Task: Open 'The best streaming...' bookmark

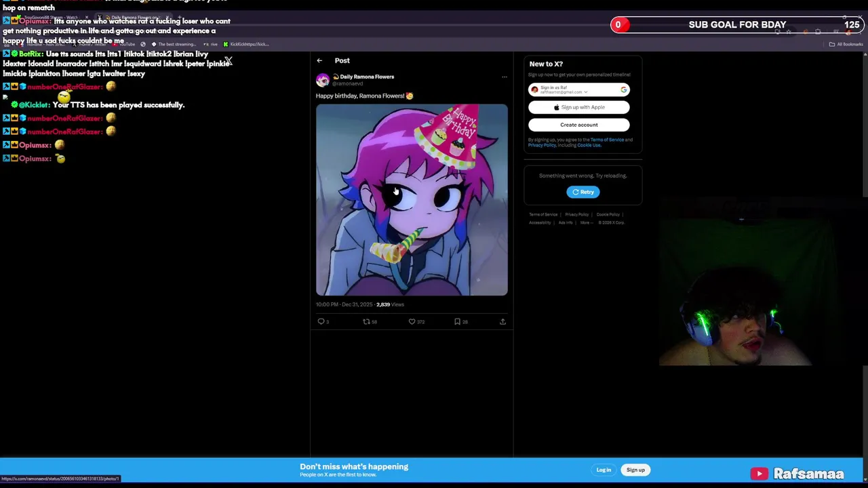Action: click(173, 44)
